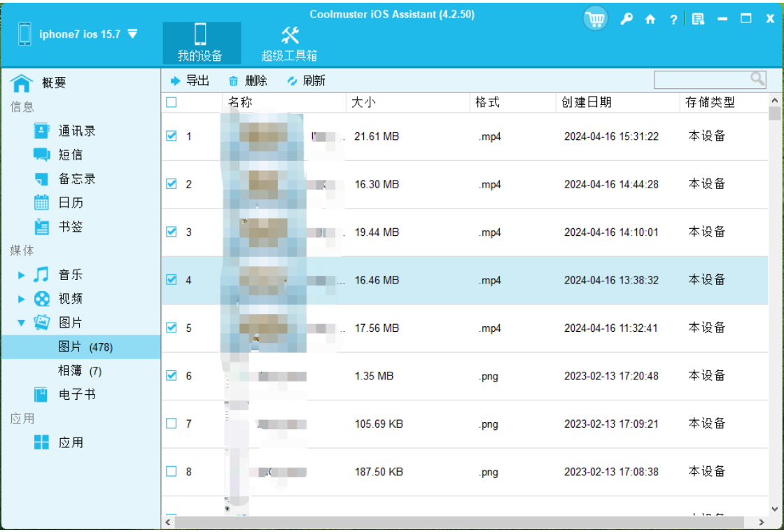Collapse the 图片 pictures section
Viewport: 784px width, 532px height.
point(22,322)
